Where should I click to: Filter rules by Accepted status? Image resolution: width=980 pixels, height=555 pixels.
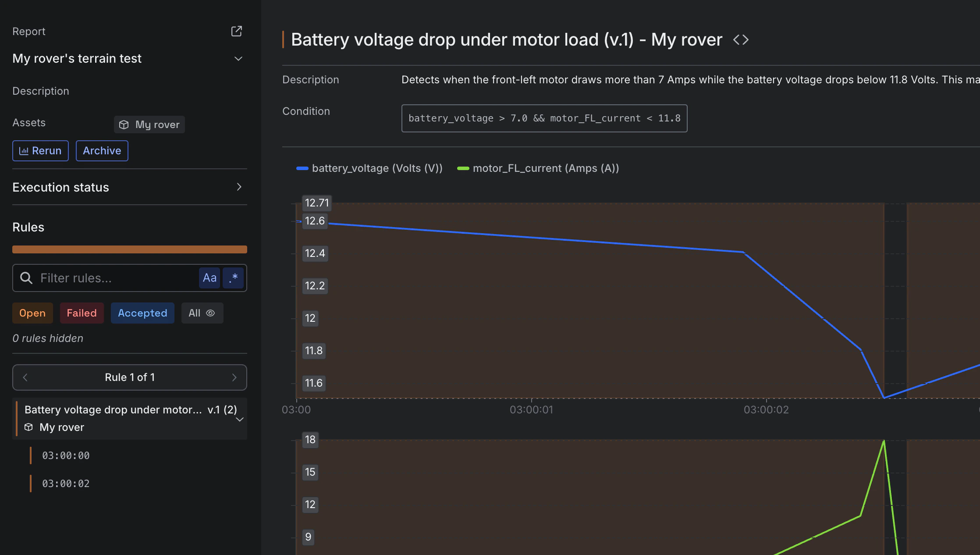[x=142, y=313]
